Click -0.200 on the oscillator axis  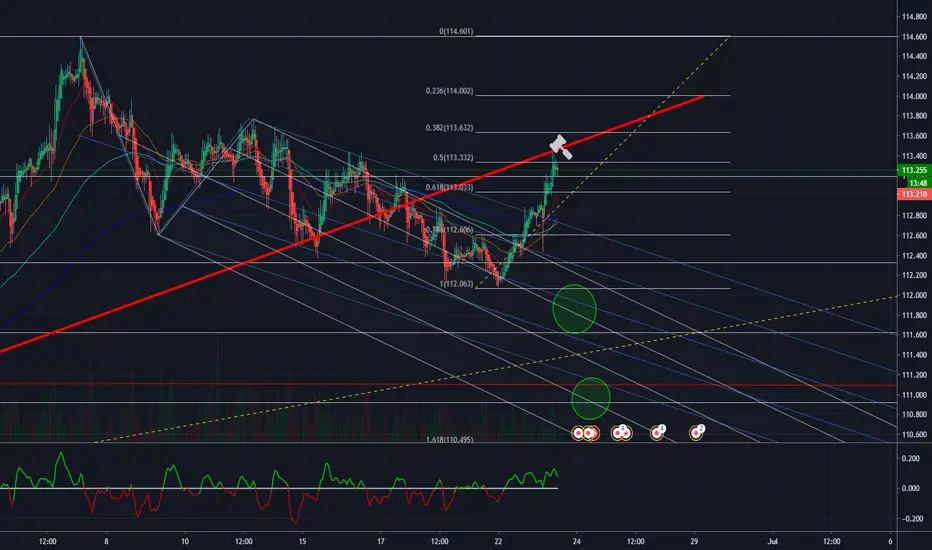911,518
